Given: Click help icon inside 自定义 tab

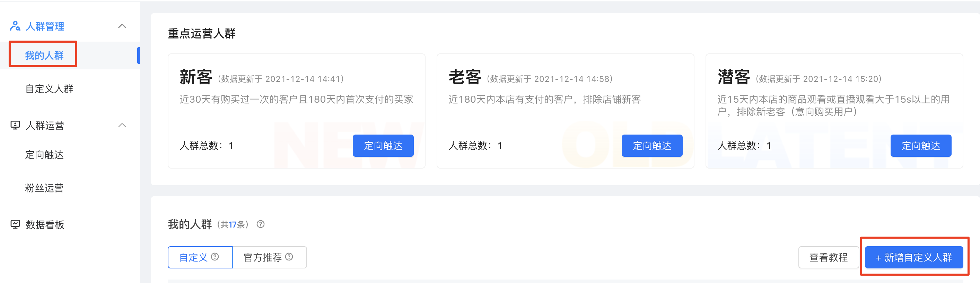Looking at the screenshot, I should coord(215,257).
